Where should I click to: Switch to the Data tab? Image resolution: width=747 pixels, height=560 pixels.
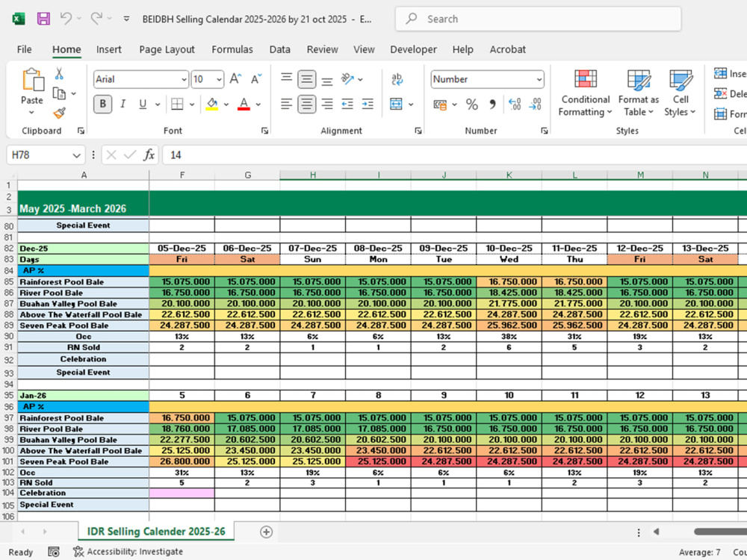[x=279, y=49]
